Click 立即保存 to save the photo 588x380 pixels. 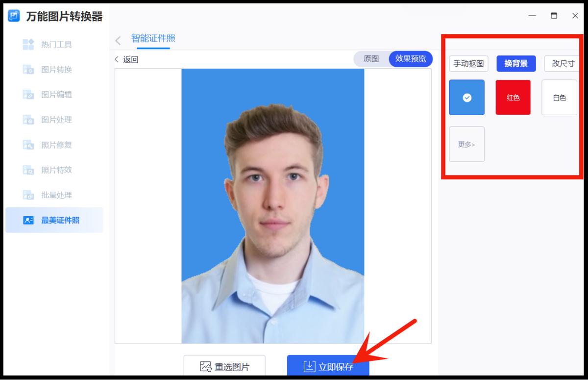pyautogui.click(x=329, y=365)
